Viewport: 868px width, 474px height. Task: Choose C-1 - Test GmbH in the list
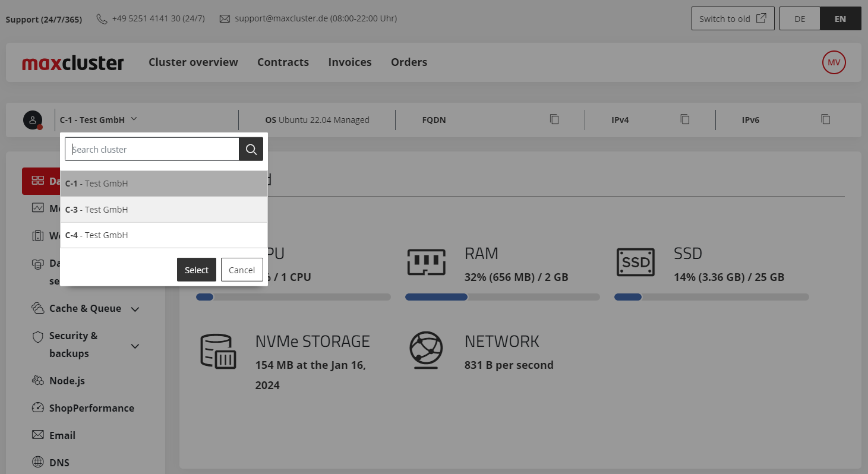click(x=163, y=184)
